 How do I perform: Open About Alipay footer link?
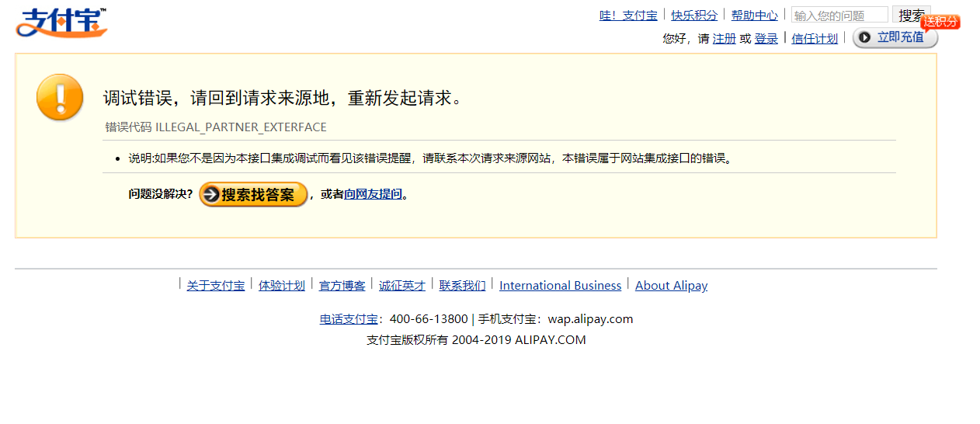pos(672,286)
